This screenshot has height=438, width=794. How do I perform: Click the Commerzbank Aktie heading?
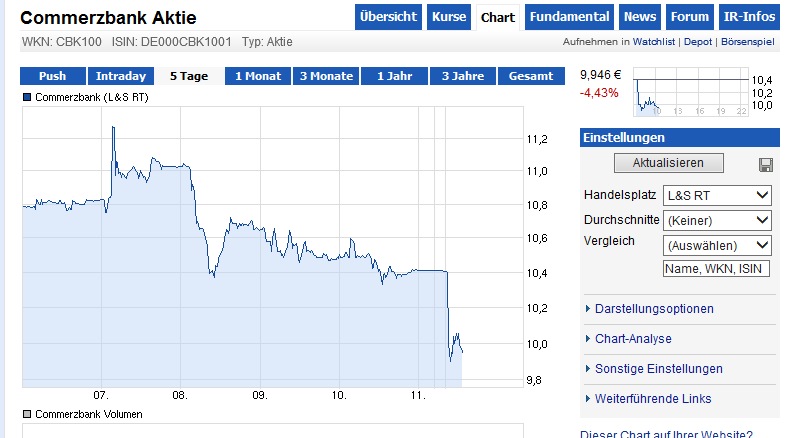(108, 18)
